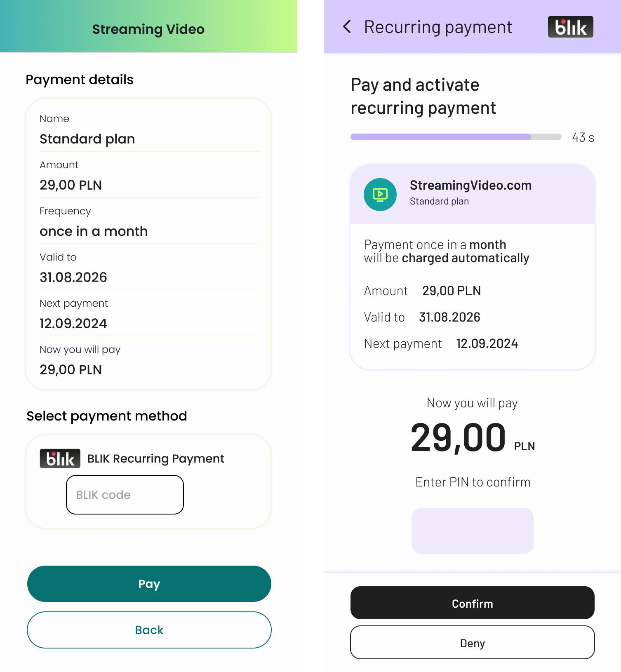Select BLIK Recurring Payment method label
Screen dimensions: 621x672
click(155, 459)
